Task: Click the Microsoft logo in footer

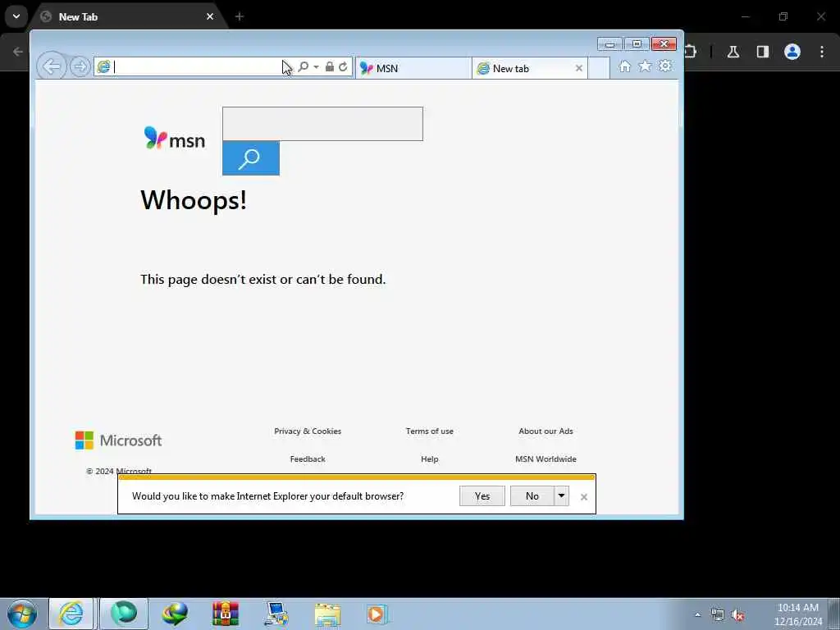Action: (118, 441)
